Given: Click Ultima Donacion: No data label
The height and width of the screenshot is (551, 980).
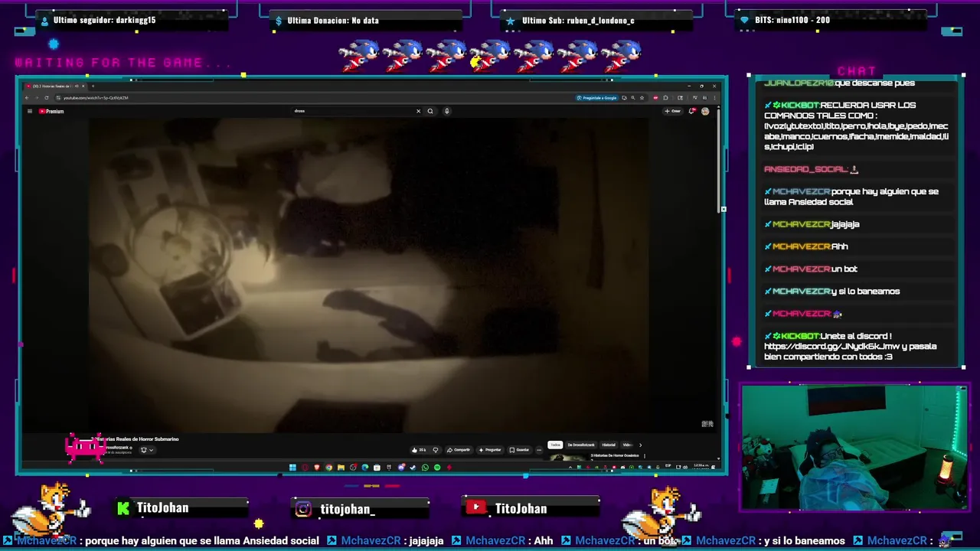Looking at the screenshot, I should coord(333,21).
